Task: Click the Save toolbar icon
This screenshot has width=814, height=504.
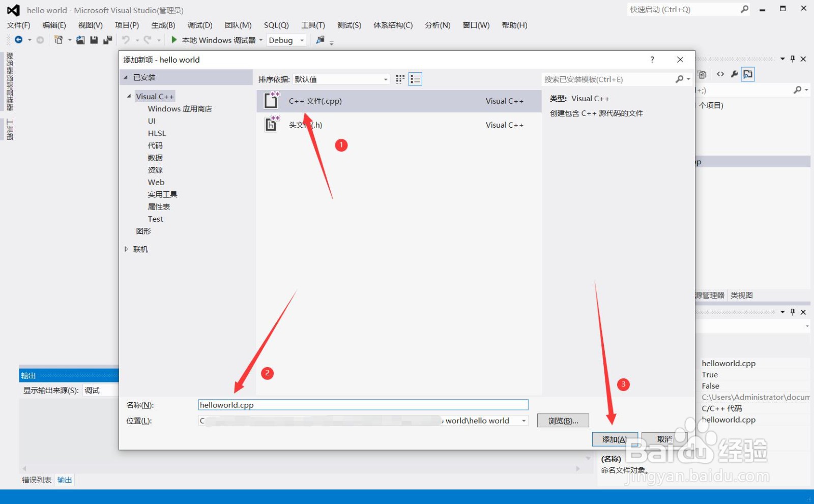Action: (94, 40)
